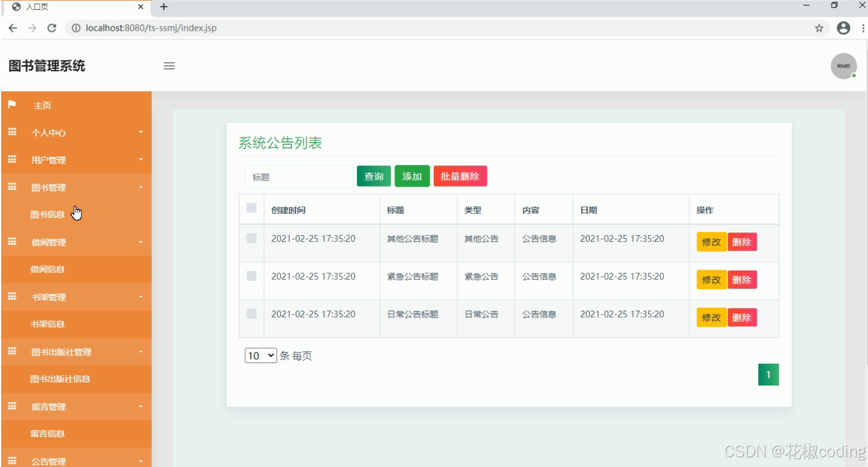Click inside the 标题 search input field

tap(298, 176)
